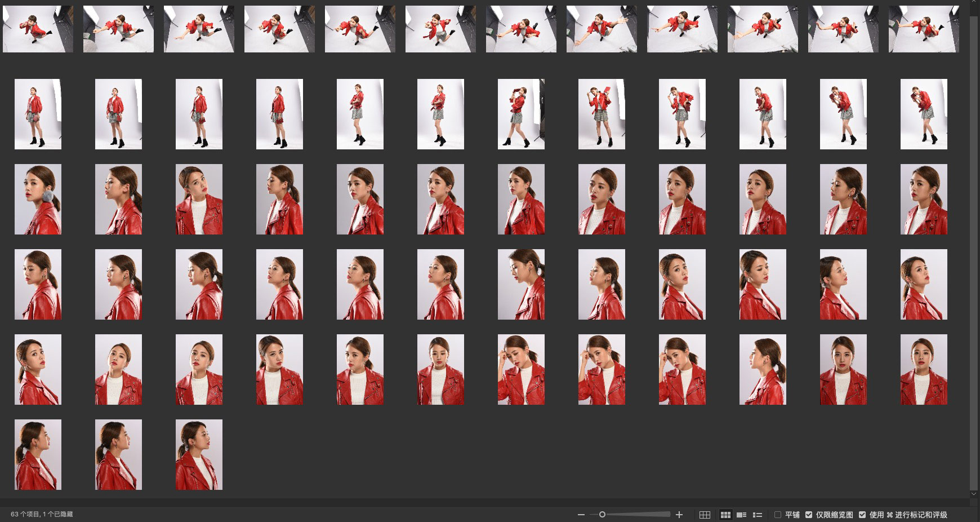980x522 pixels.
Task: Select the first thumbnail in the bottom row
Action: [38, 454]
